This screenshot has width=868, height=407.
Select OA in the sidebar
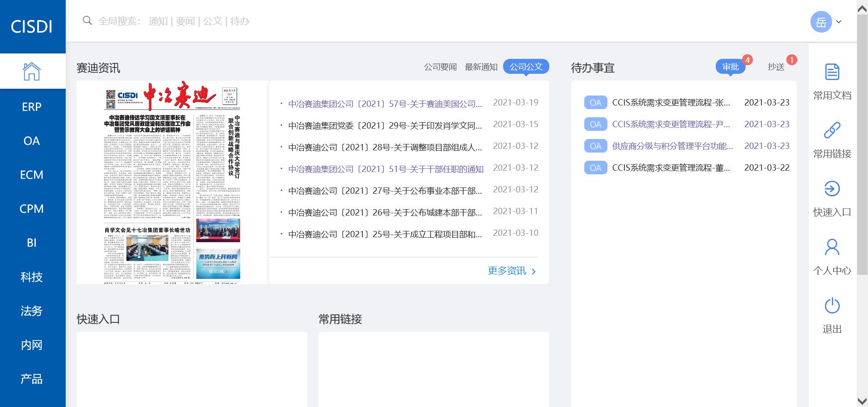click(32, 141)
